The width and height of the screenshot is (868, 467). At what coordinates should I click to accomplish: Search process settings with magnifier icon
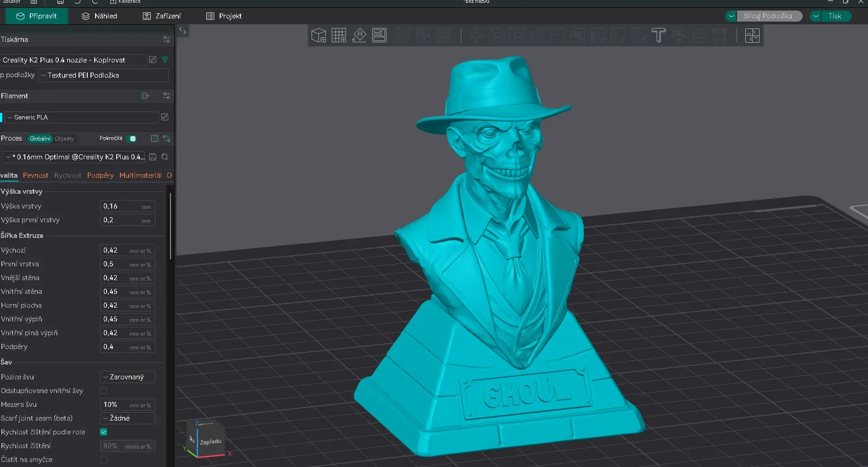click(x=165, y=157)
